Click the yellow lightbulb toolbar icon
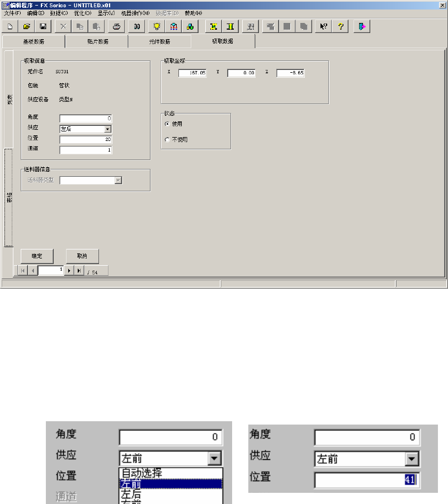Image resolution: width=448 pixels, height=504 pixels. (157, 26)
